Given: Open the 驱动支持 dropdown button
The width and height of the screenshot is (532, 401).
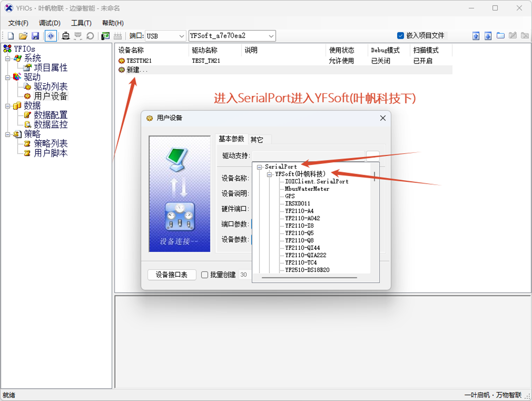Looking at the screenshot, I should pyautogui.click(x=373, y=156).
